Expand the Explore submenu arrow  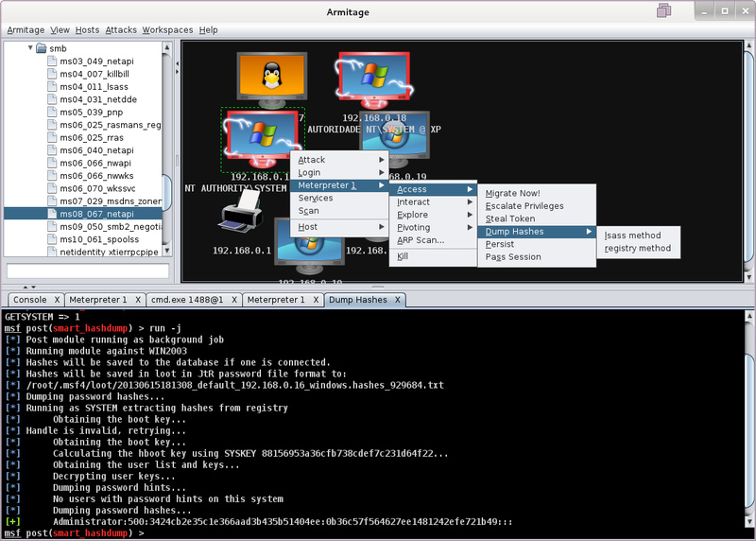point(470,215)
